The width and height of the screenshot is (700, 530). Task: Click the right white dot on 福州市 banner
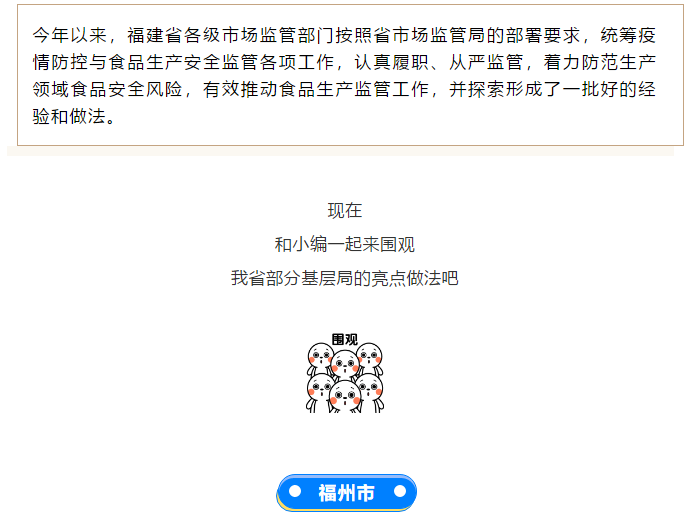400,491
